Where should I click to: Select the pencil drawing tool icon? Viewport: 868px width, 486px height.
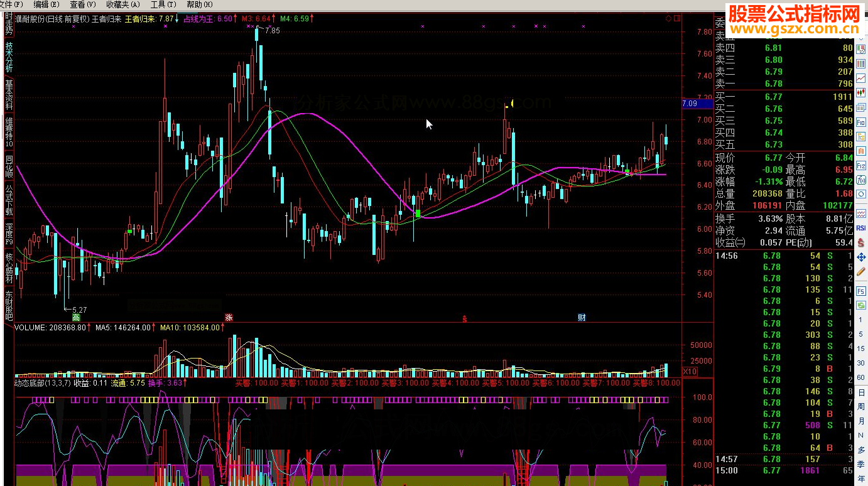[861, 271]
